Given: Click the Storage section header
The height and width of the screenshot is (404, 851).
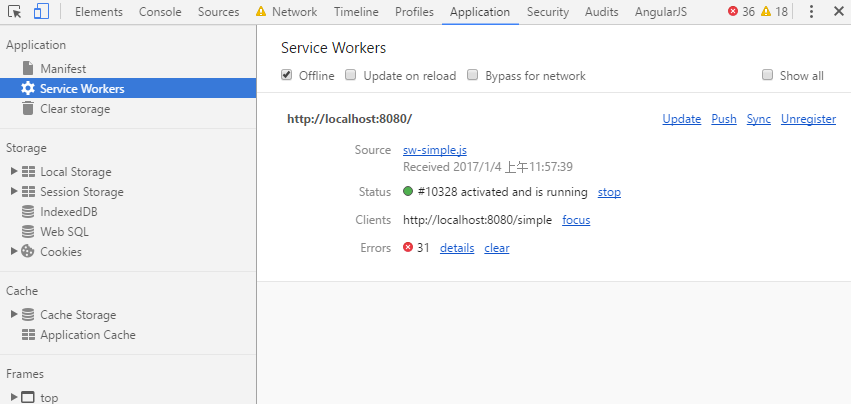Looking at the screenshot, I should coord(26,148).
